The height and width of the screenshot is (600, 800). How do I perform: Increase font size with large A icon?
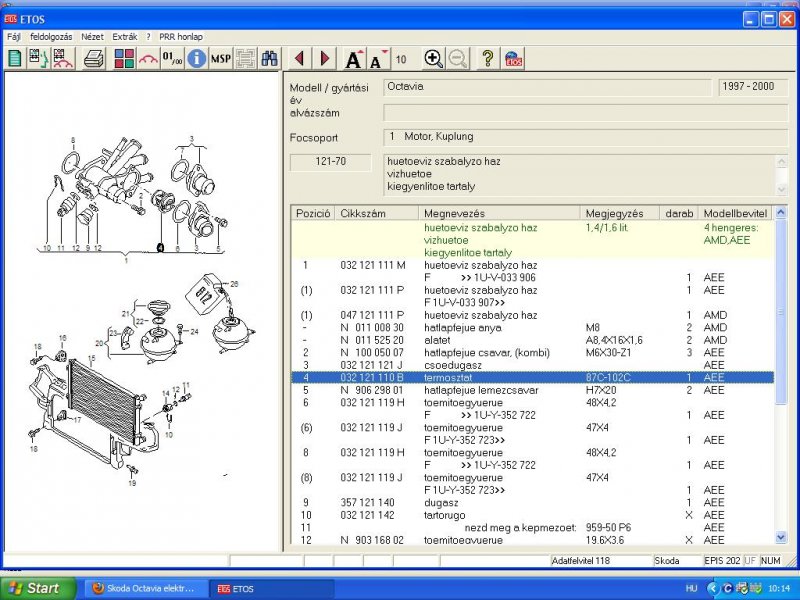[x=355, y=58]
